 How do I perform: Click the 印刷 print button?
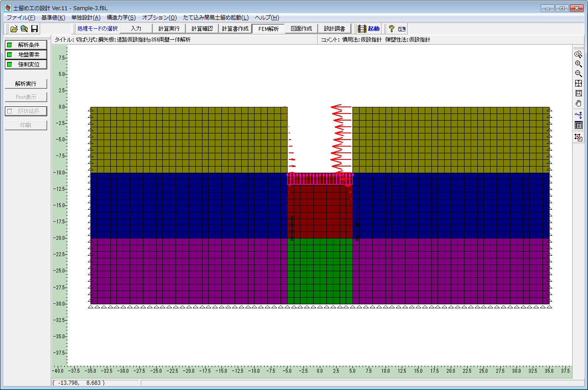tap(26, 125)
